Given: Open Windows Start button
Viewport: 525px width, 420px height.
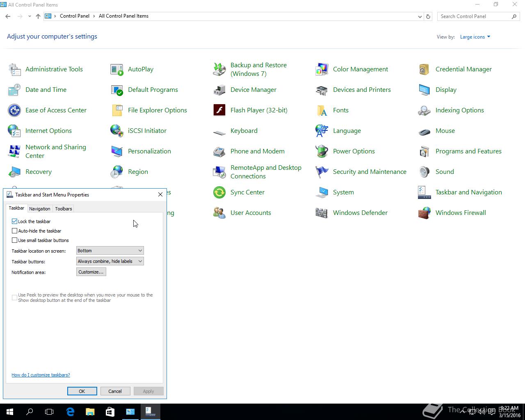Looking at the screenshot, I should point(10,412).
